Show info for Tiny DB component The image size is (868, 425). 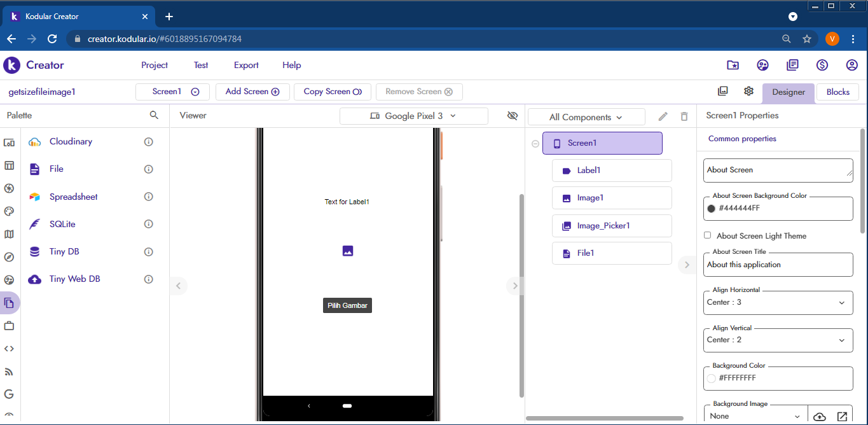click(x=149, y=252)
